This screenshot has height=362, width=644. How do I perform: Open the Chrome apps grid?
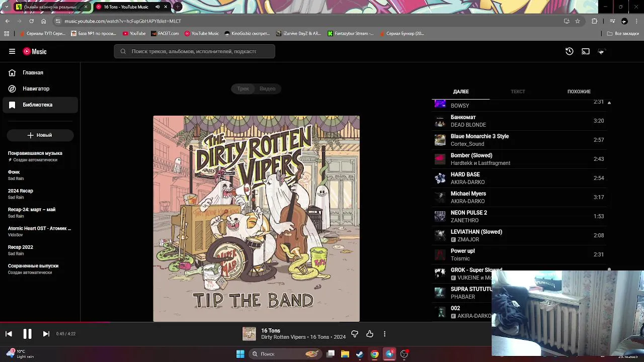[x=7, y=34]
